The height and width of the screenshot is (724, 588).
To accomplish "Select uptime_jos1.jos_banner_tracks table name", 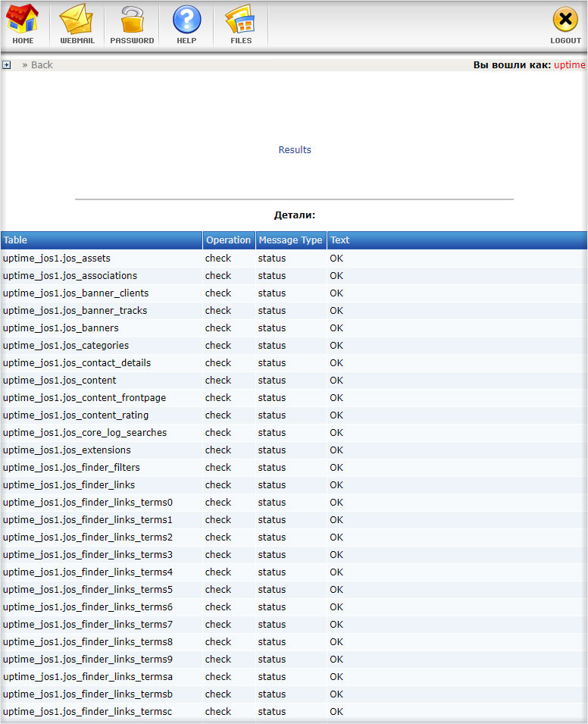I will point(75,311).
